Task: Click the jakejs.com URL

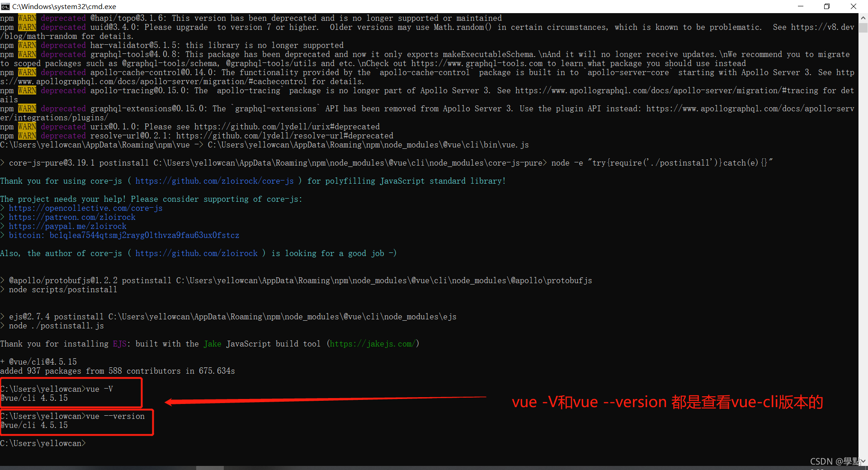Action: pos(373,344)
